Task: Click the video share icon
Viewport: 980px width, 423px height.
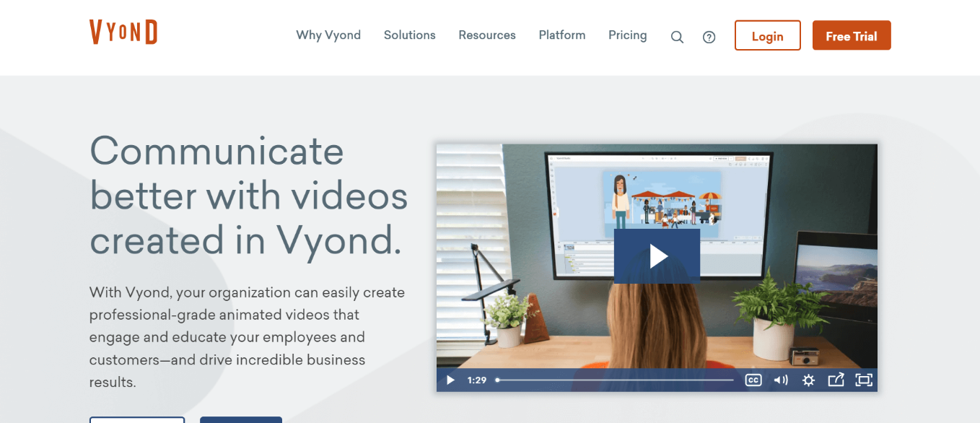Action: pos(836,380)
